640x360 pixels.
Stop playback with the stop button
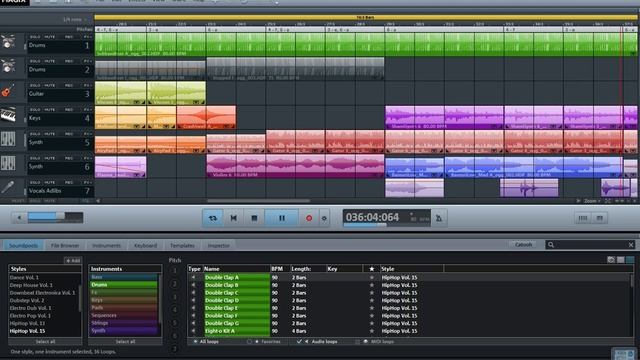point(254,218)
